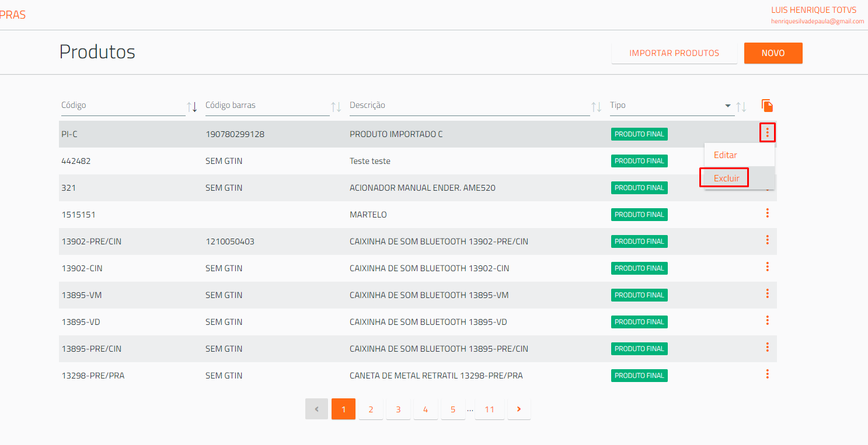Viewport: 868px width, 445px height.
Task: Sort the table by Código barras column
Action: (x=336, y=107)
